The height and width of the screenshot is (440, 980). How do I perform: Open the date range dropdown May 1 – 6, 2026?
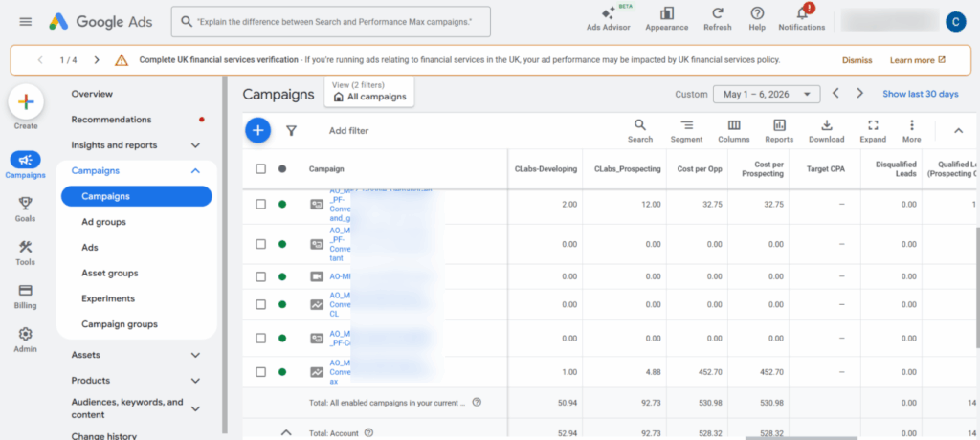tap(767, 94)
